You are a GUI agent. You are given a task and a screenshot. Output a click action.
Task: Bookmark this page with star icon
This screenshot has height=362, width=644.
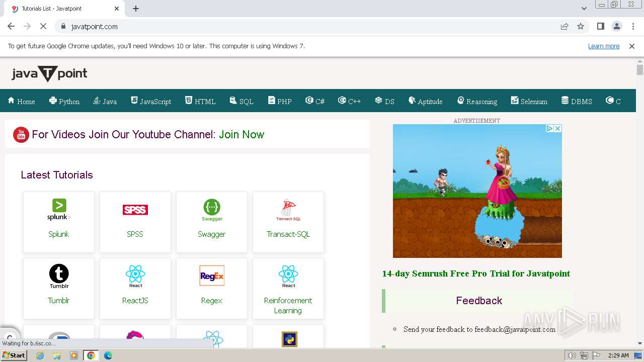[581, 26]
